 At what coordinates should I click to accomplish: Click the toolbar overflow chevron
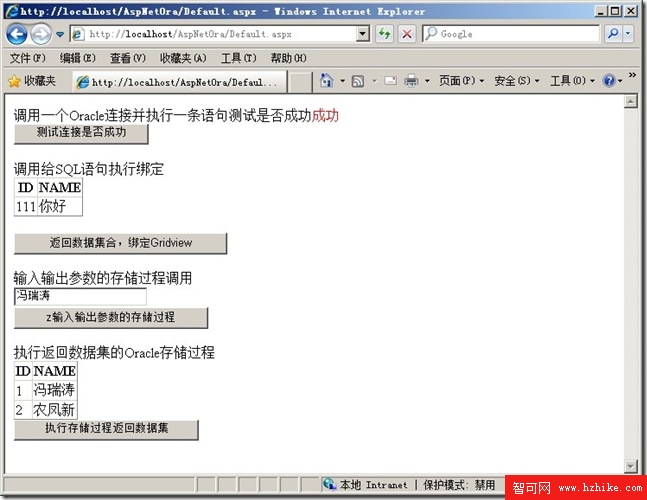coord(632,75)
